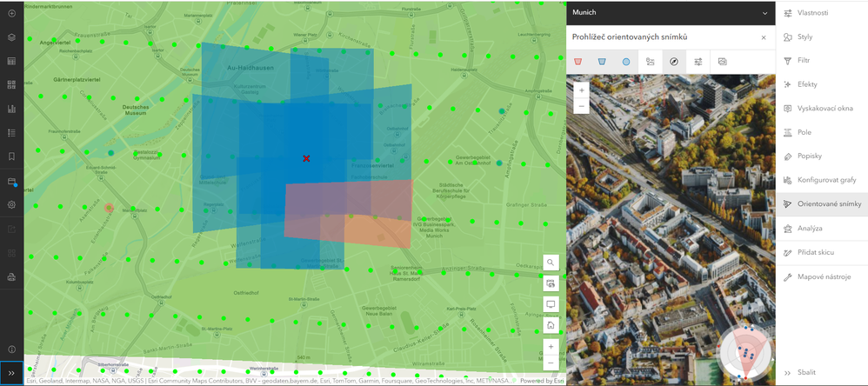Click the map search magnifier button
The image size is (868, 386).
[551, 263]
